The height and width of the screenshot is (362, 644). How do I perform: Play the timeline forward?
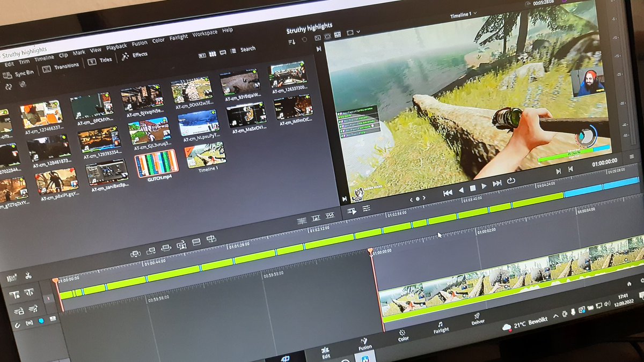tap(484, 186)
